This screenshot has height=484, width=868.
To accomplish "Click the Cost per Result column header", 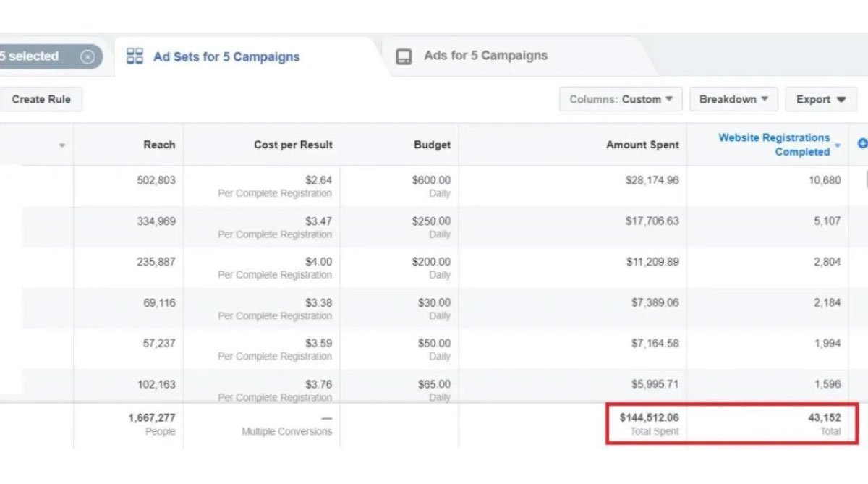I will coord(293,145).
